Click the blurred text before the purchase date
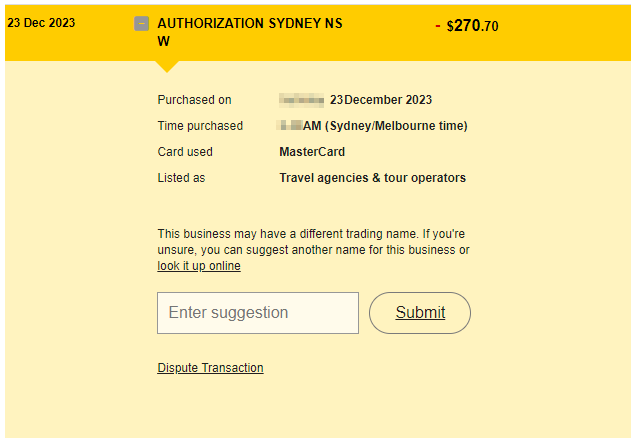Viewport: 636px width, 442px height. [302, 100]
